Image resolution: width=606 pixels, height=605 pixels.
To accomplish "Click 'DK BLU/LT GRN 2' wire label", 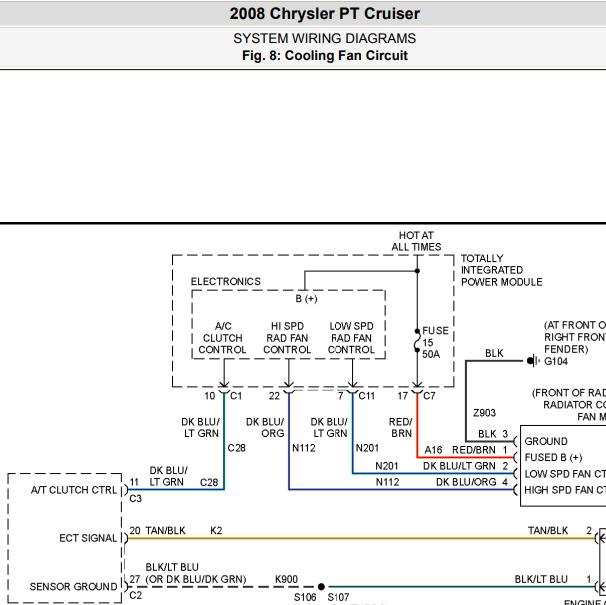I will tap(465, 466).
